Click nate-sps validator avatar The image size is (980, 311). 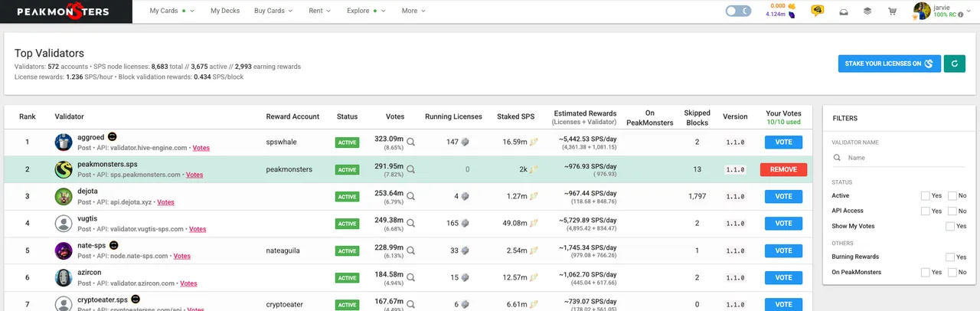[64, 250]
